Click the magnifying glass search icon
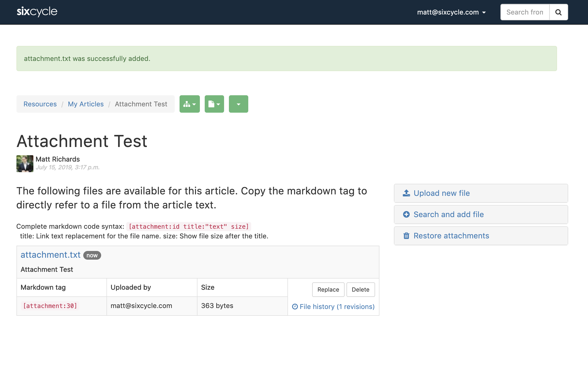The width and height of the screenshot is (588, 382). coord(558,12)
